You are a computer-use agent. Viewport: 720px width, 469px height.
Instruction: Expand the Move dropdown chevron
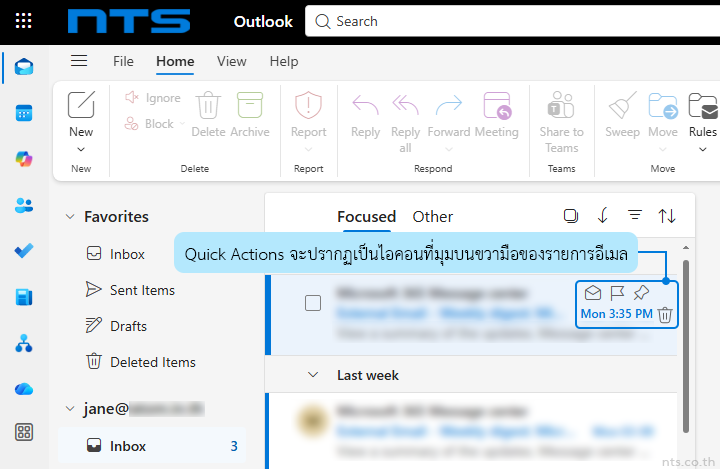tap(663, 150)
